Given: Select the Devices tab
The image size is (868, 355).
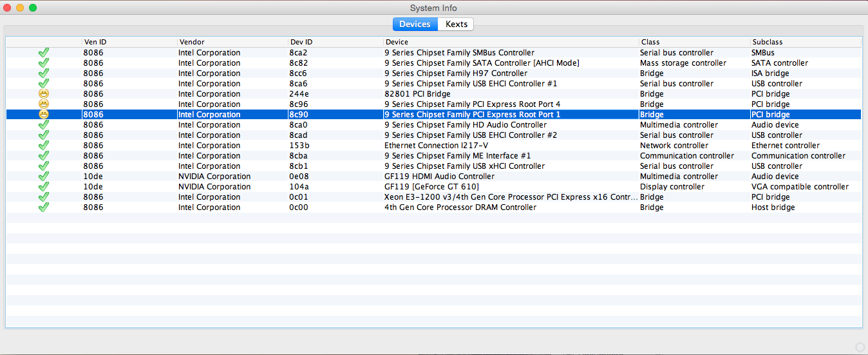Looking at the screenshot, I should 415,24.
